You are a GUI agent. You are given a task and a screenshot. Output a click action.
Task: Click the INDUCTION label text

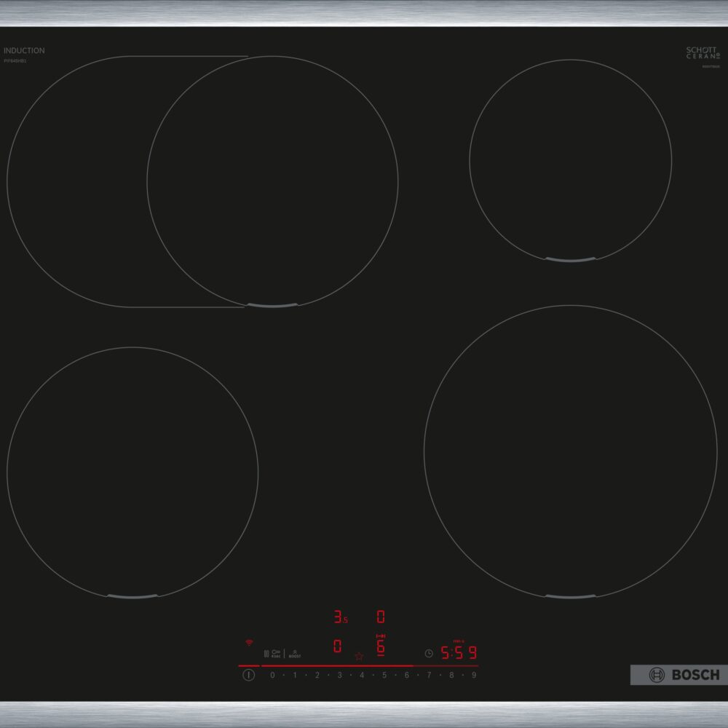[24, 51]
